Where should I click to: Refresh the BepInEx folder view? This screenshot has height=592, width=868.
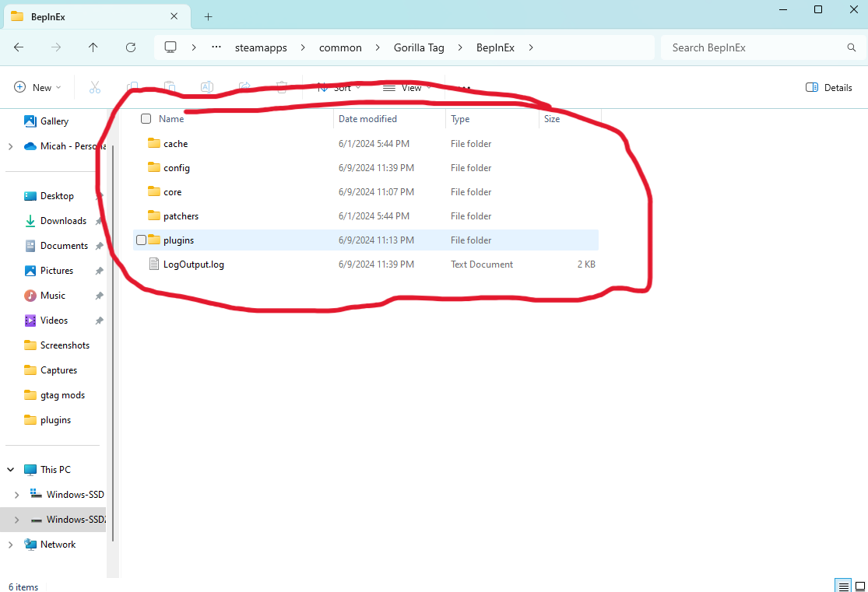131,47
